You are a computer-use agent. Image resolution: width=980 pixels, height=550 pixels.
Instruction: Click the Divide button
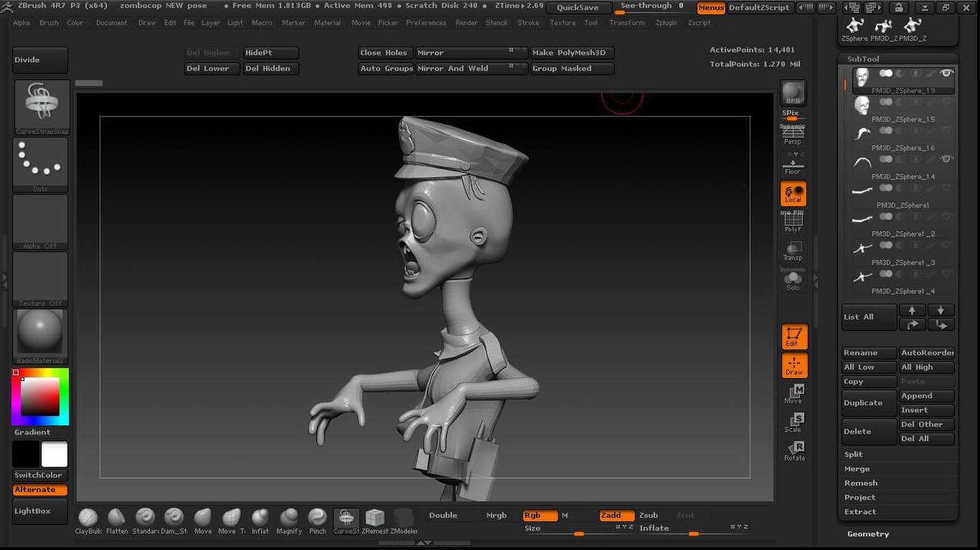pos(40,60)
